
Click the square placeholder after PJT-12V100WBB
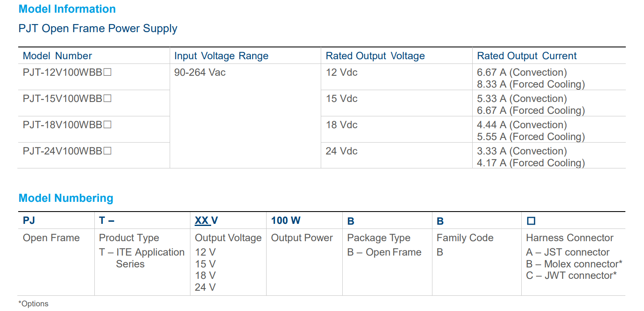(x=107, y=72)
